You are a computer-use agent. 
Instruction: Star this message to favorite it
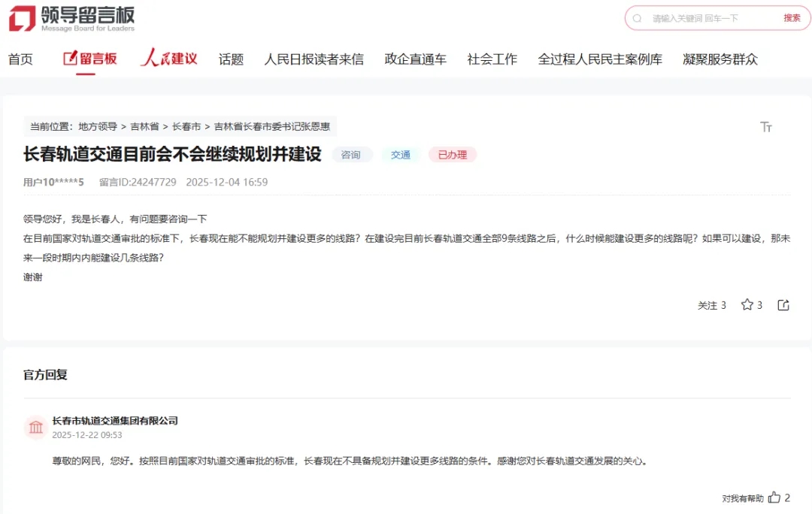(747, 304)
